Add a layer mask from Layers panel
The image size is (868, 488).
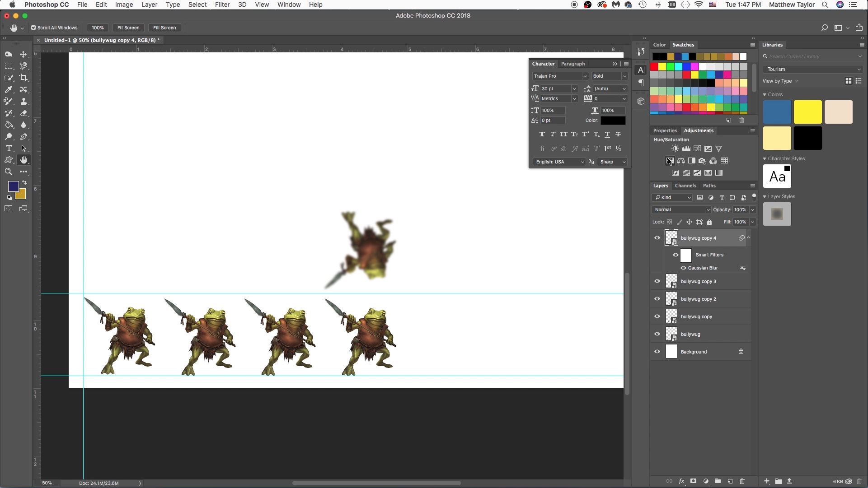(x=693, y=481)
